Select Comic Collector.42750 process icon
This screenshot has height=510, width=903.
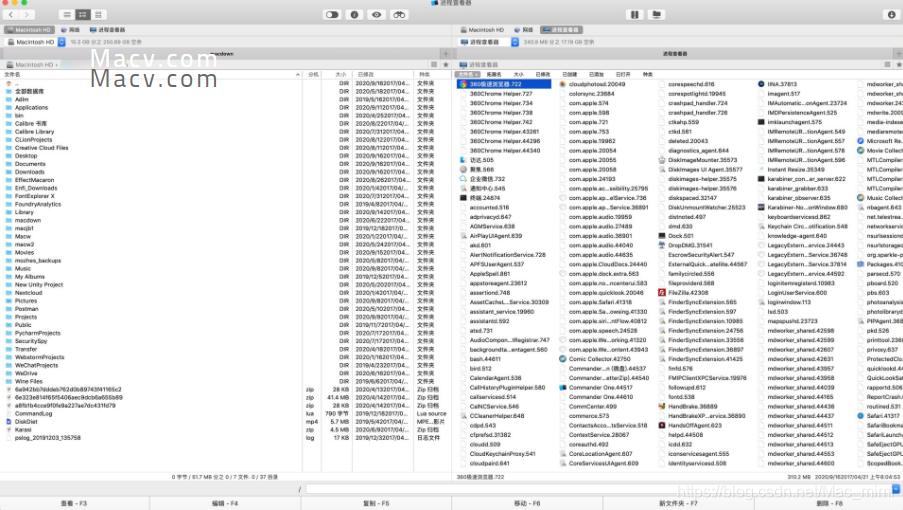click(x=563, y=359)
